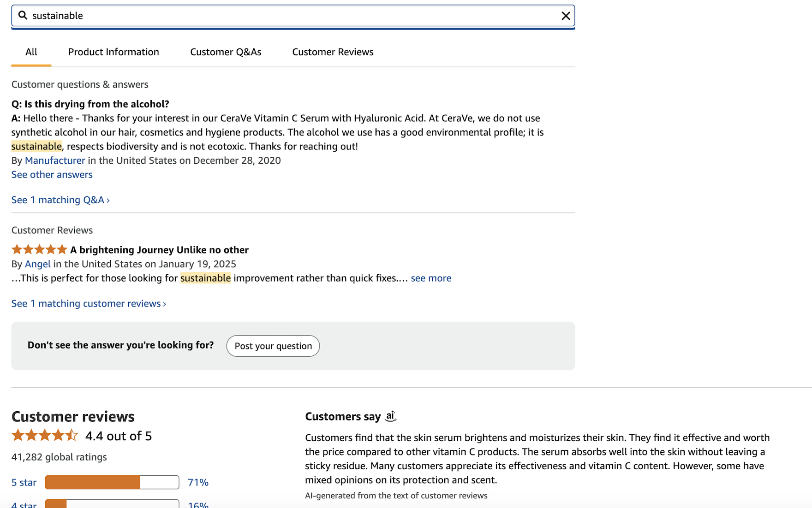Open the review titled A brightening Journey
The height and width of the screenshot is (508, 812).
[159, 250]
